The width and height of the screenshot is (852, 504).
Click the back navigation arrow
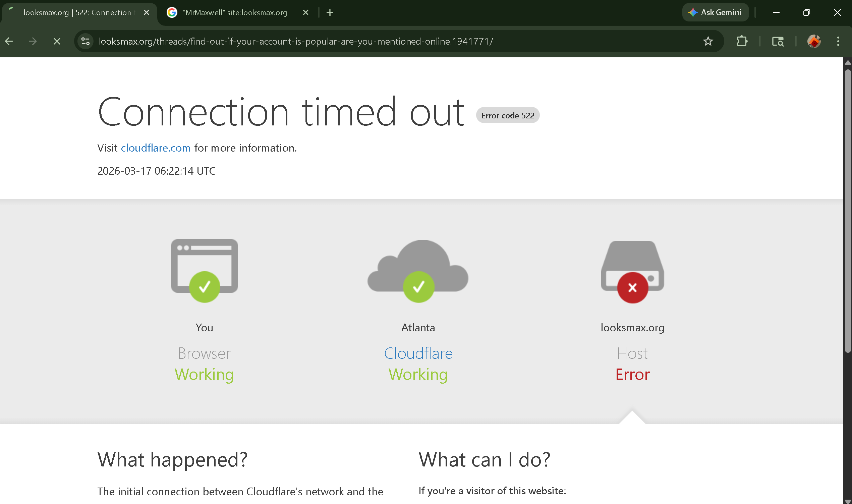9,42
